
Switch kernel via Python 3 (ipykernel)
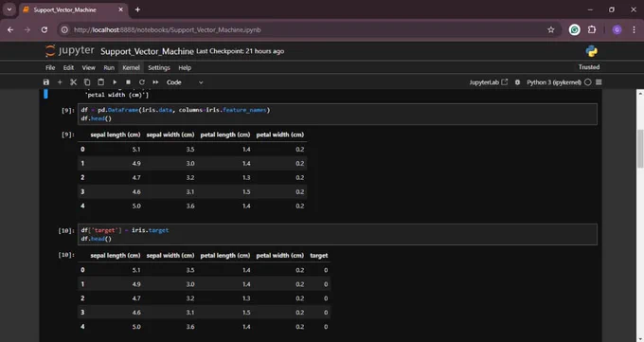click(554, 82)
